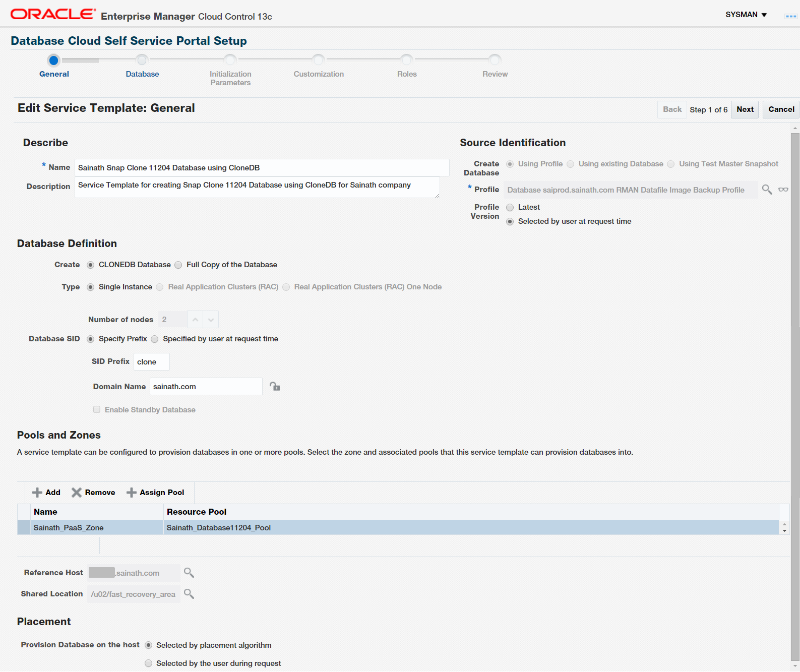
Task: Click the Domain Name input field
Action: click(206, 387)
